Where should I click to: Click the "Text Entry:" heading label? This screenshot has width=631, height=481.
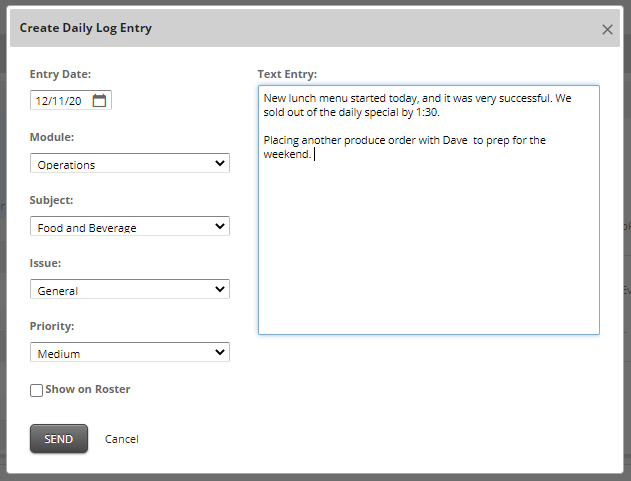coord(287,74)
